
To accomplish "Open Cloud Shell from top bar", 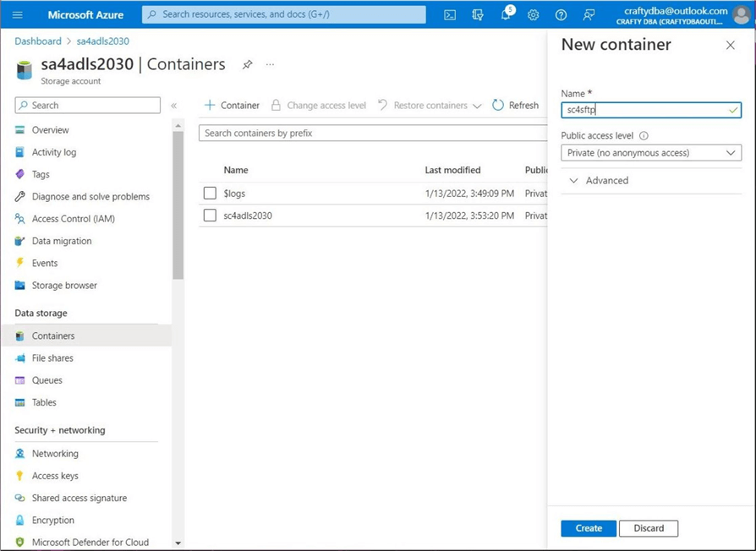I will click(x=450, y=14).
